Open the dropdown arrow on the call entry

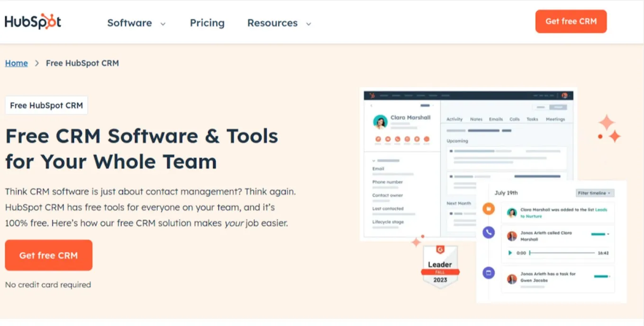pos(608,234)
